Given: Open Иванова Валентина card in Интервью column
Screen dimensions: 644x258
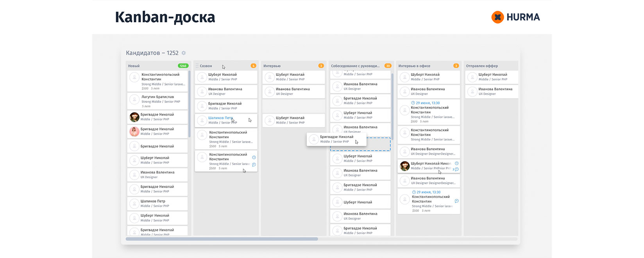Looking at the screenshot, I should point(293,91).
